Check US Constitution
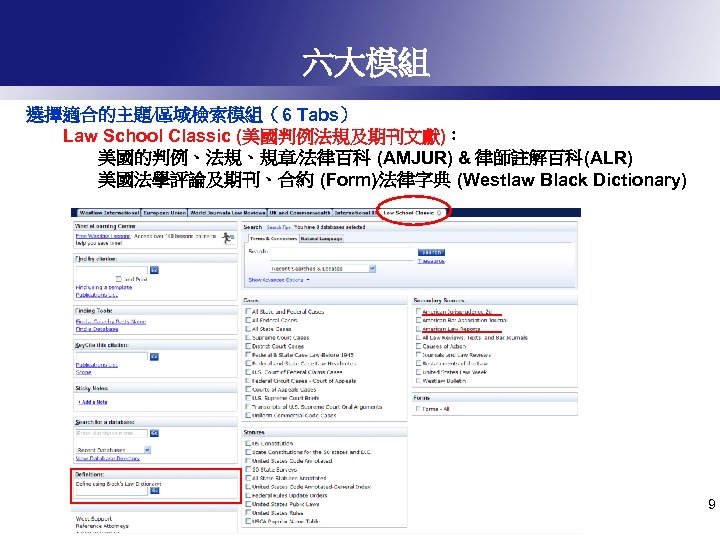Image resolution: width=720 pixels, height=540 pixels. click(x=248, y=444)
